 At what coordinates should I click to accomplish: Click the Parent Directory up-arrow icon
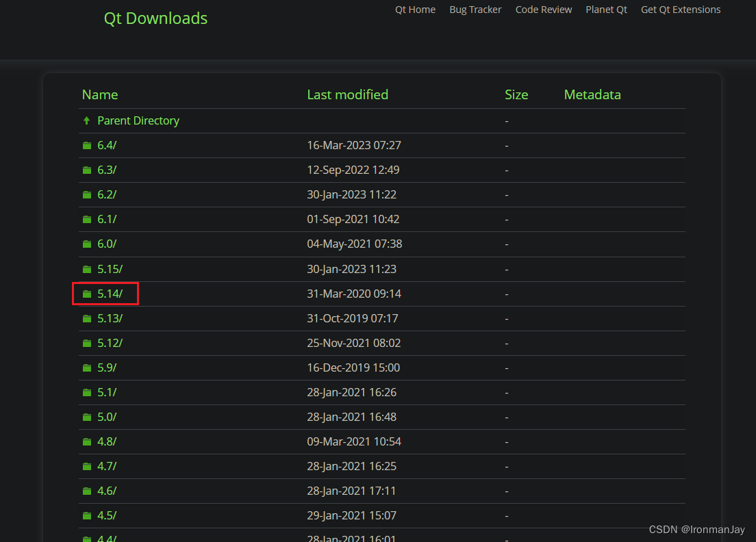pos(87,120)
